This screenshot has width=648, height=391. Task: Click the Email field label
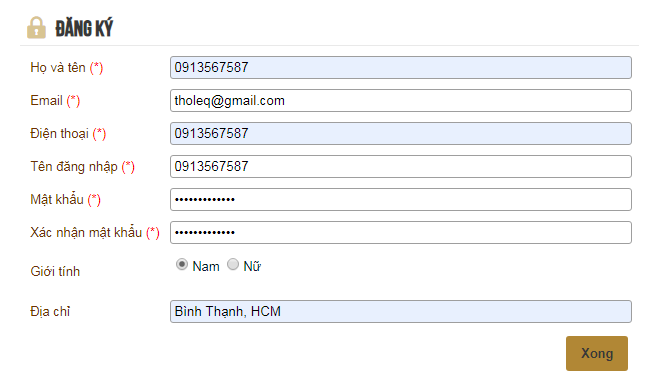46,100
